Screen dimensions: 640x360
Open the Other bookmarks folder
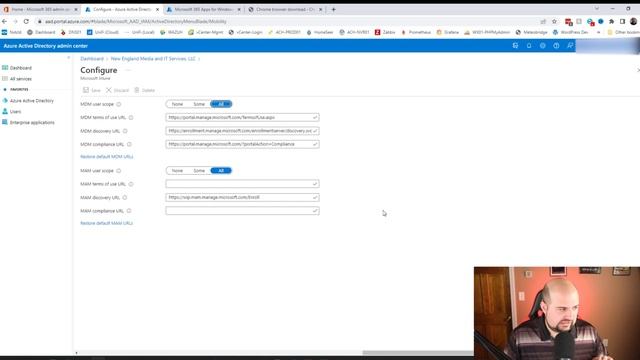click(623, 32)
